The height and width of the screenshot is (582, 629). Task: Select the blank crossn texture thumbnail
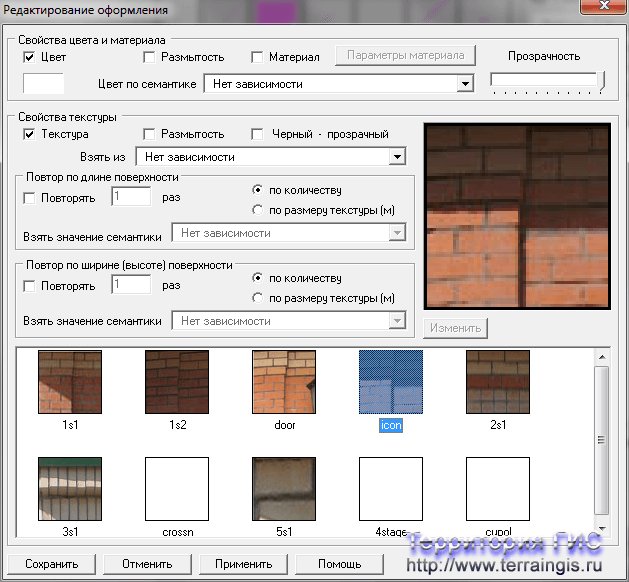pyautogui.click(x=177, y=489)
